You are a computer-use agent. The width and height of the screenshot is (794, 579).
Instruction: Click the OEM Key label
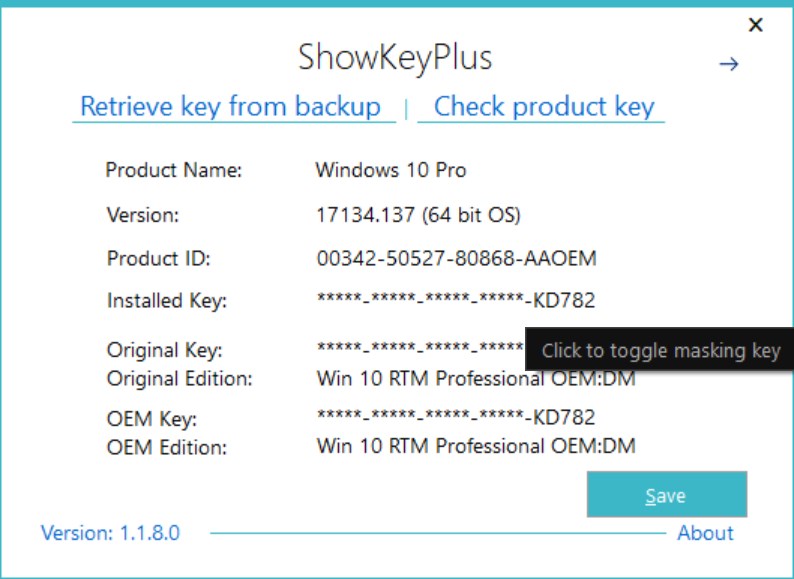point(152,419)
